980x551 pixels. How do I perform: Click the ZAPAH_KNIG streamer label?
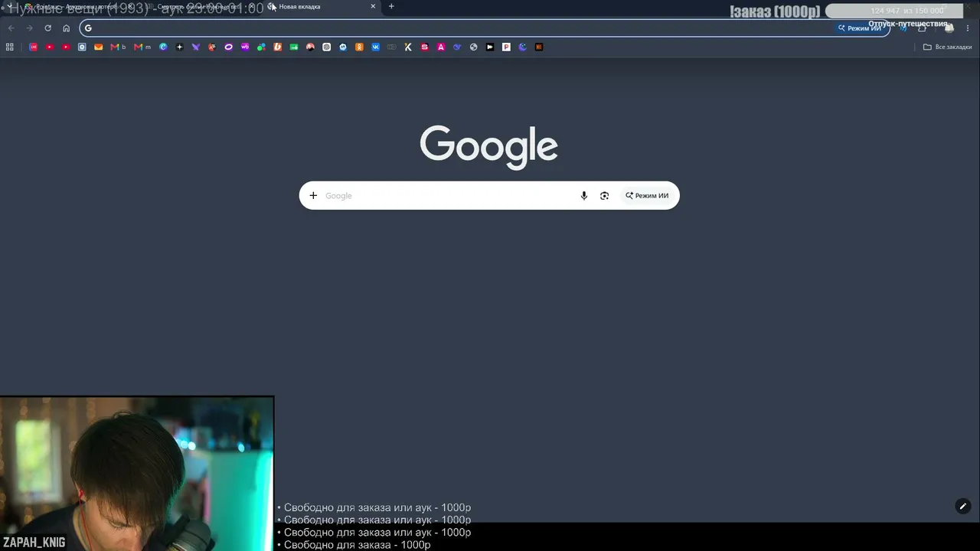[x=34, y=543]
